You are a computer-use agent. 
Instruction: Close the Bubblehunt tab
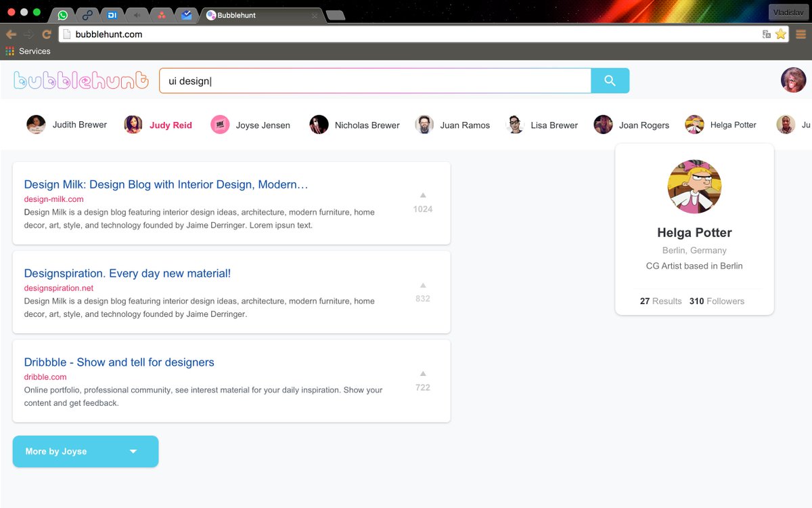point(314,16)
